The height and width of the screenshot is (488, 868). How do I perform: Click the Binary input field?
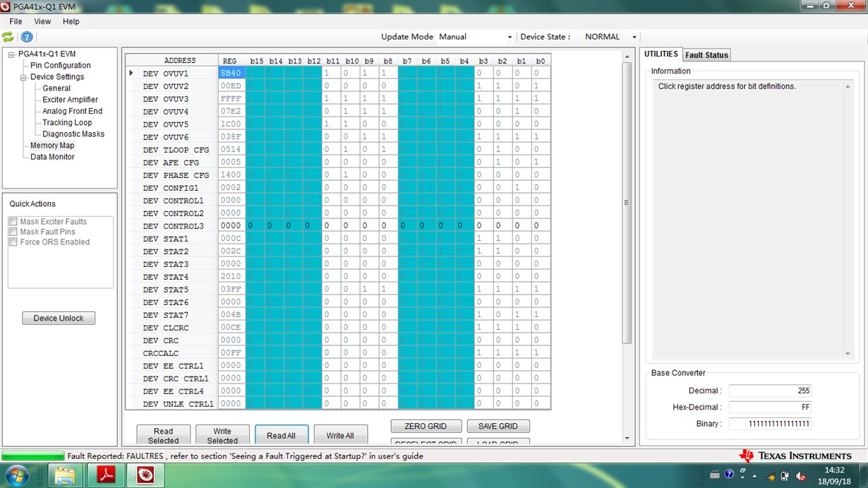point(771,424)
